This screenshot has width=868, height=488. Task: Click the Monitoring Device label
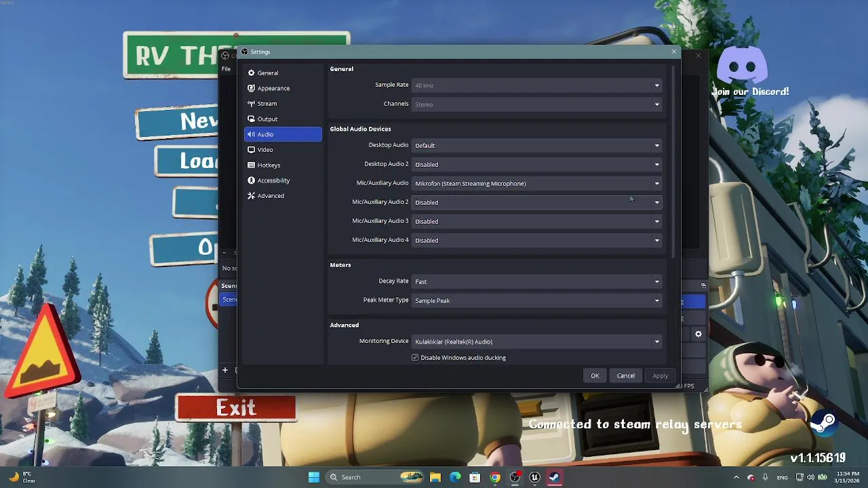384,341
